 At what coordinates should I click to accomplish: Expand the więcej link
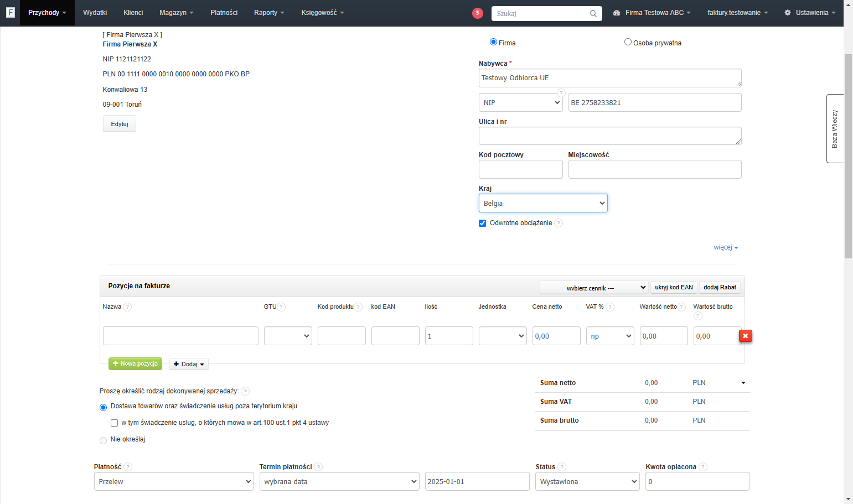726,247
